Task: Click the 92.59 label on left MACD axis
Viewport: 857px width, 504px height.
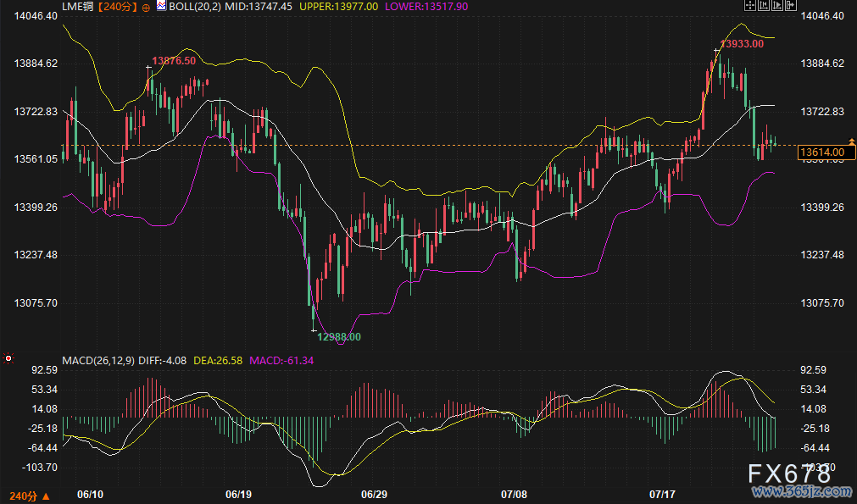Action: [x=44, y=369]
